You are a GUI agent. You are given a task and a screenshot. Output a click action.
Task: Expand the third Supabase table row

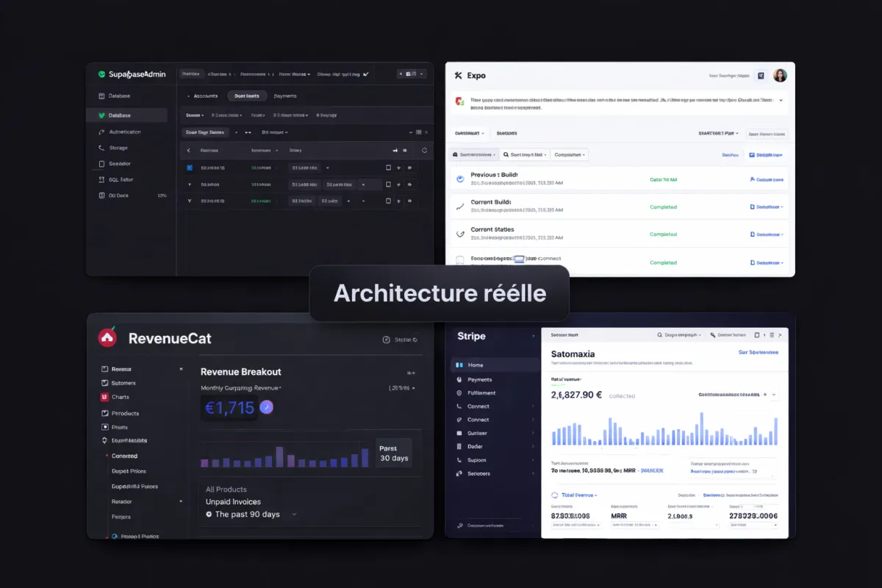[190, 200]
